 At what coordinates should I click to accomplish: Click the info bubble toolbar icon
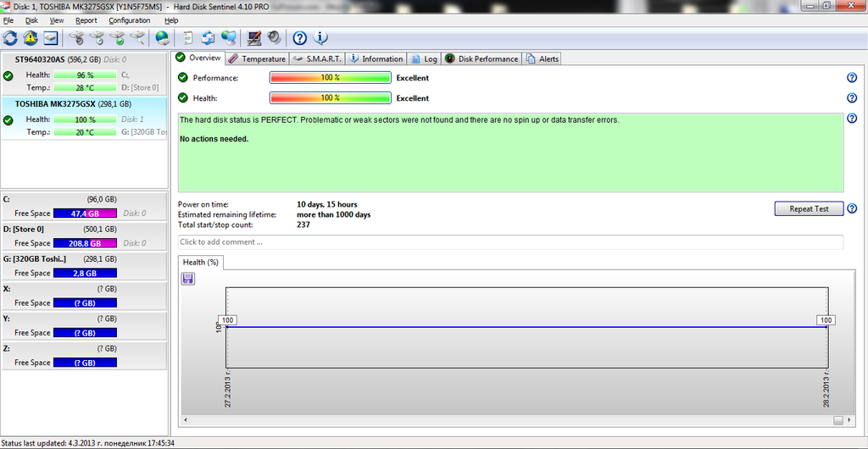click(x=320, y=38)
